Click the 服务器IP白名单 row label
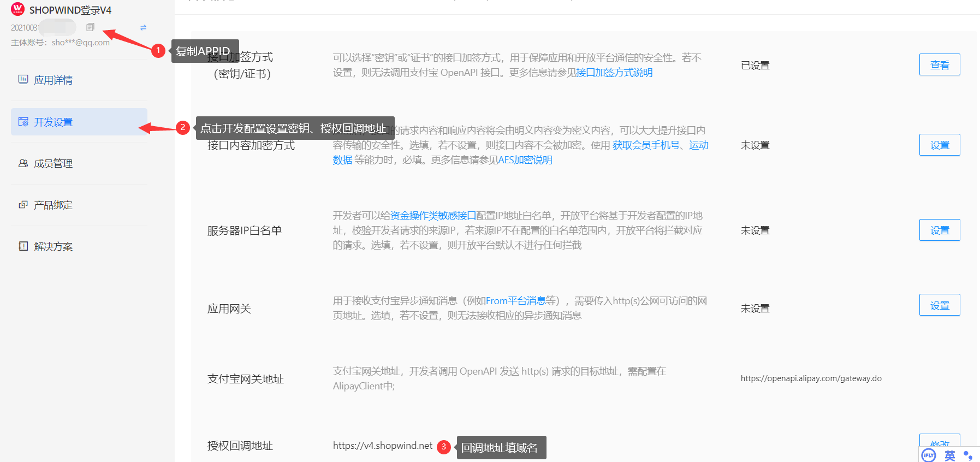Image resolution: width=980 pixels, height=462 pixels. [245, 230]
